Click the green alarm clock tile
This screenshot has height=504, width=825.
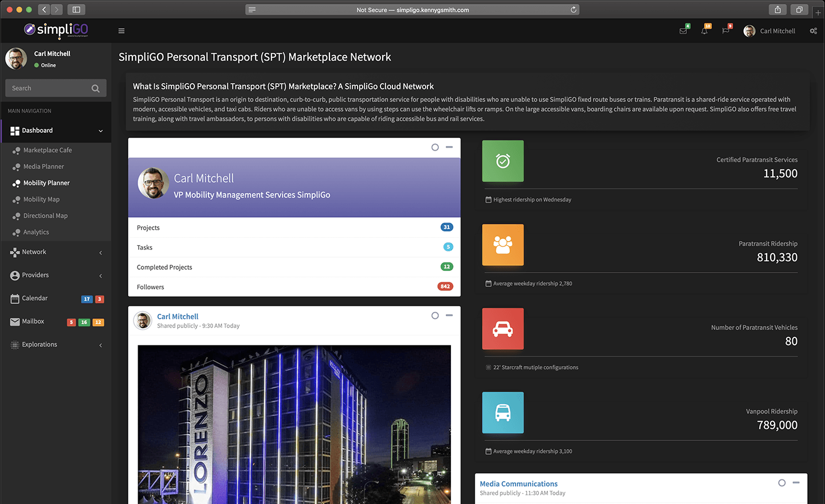[502, 161]
